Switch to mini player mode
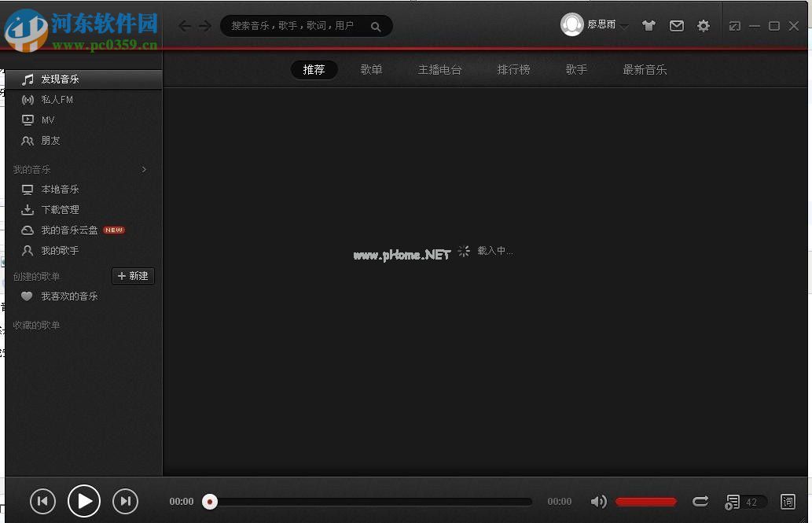 click(734, 26)
